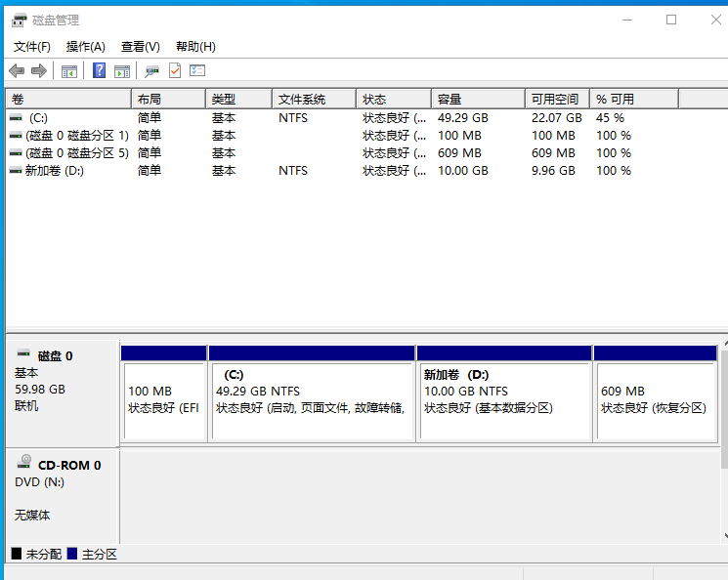
Task: Click the Forward arrow toolbar icon
Action: pos(39,71)
